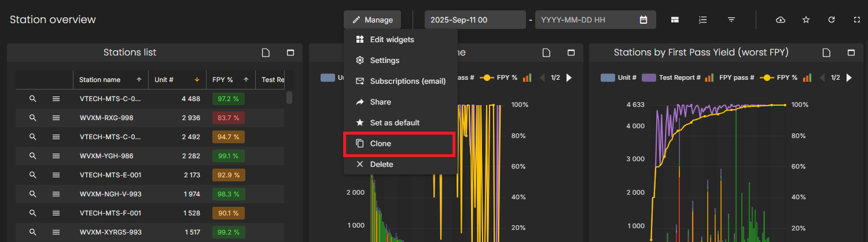Image resolution: width=868 pixels, height=242 pixels.
Task: Toggle FPY pass # series in worst FPY legend
Action: pyautogui.click(x=730, y=77)
